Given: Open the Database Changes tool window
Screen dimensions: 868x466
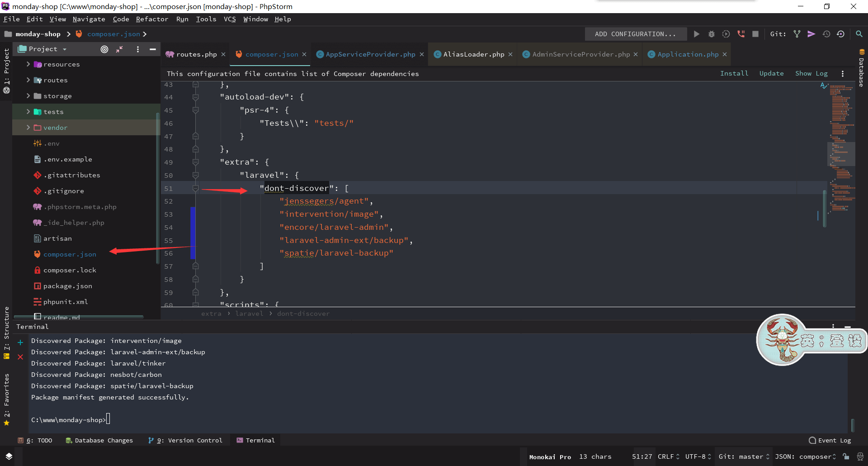Looking at the screenshot, I should point(99,440).
